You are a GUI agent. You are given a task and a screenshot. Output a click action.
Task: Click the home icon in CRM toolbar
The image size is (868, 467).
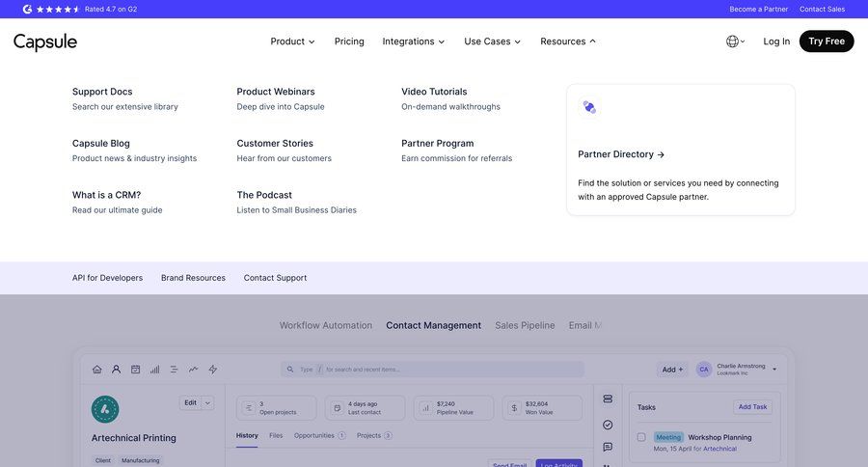[x=97, y=370]
